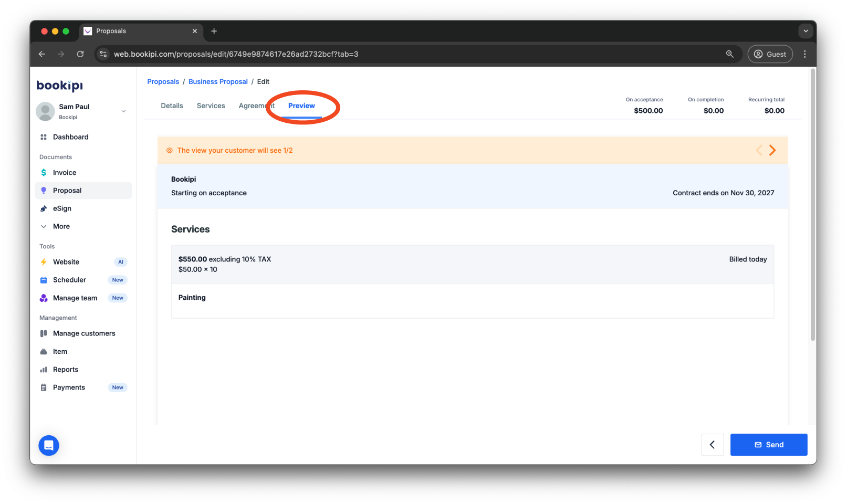The height and width of the screenshot is (504, 847).
Task: Open the Dashboard from the sidebar
Action: click(x=70, y=136)
